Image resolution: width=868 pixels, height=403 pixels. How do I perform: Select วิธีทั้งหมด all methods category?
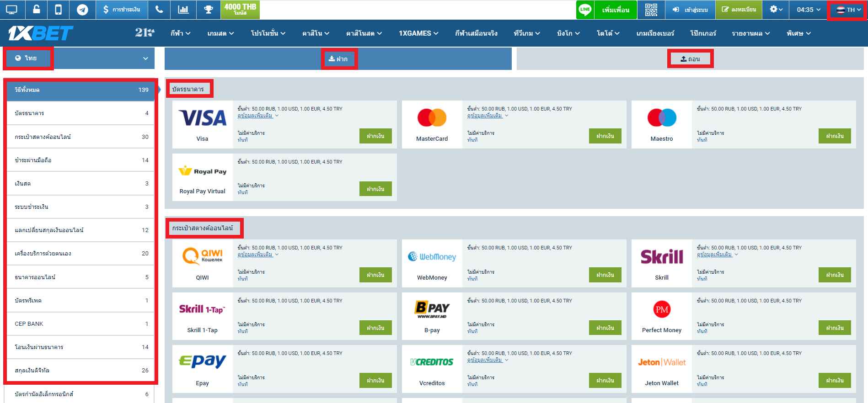tap(81, 90)
